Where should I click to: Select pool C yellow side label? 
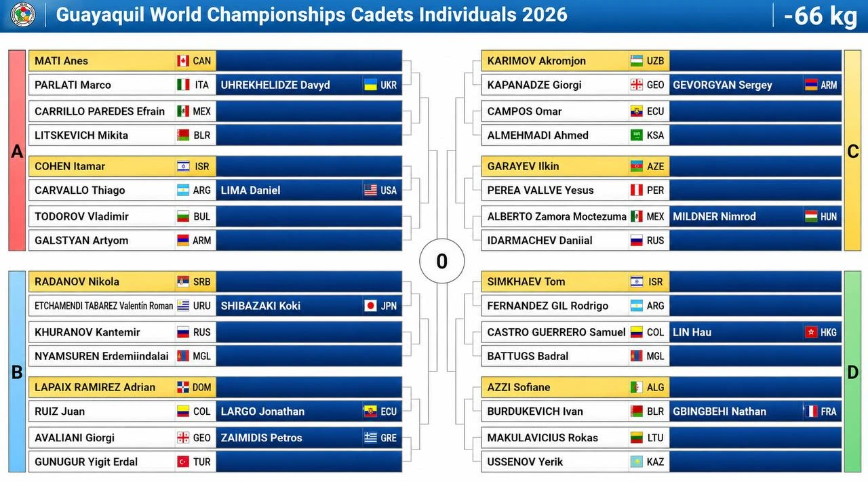(852, 150)
